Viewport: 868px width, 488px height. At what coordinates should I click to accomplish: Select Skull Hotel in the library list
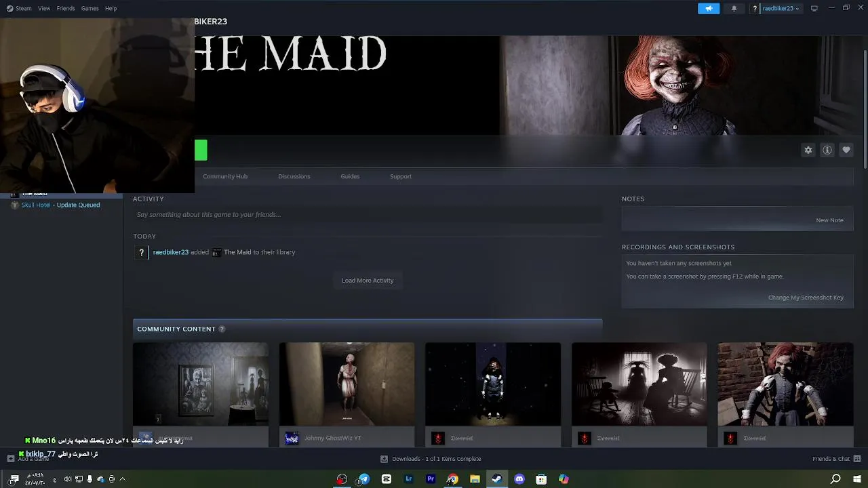tap(60, 205)
